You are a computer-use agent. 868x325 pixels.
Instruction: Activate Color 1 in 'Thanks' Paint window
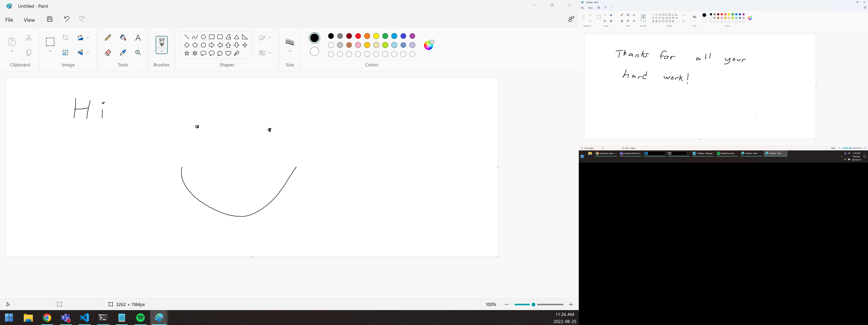point(704,15)
